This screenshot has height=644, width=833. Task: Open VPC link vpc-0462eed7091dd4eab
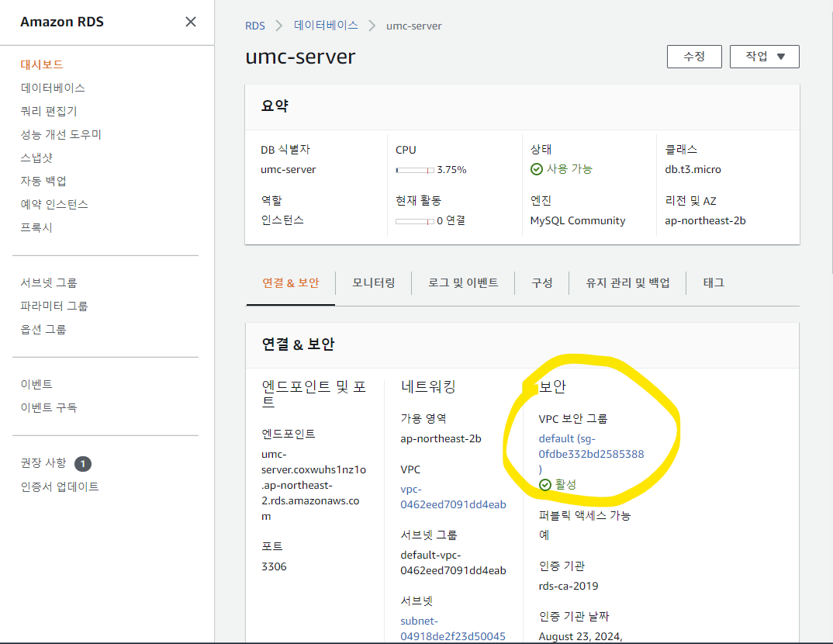453,497
